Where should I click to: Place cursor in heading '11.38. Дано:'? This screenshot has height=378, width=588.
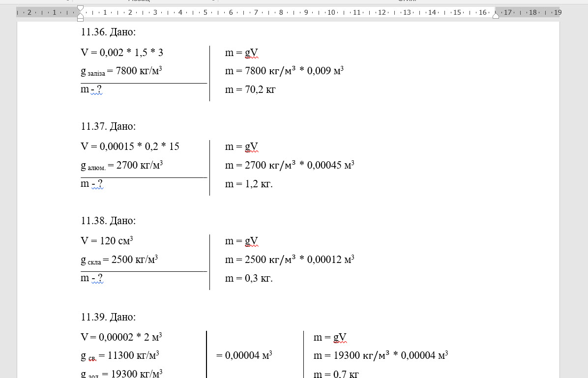point(108,221)
